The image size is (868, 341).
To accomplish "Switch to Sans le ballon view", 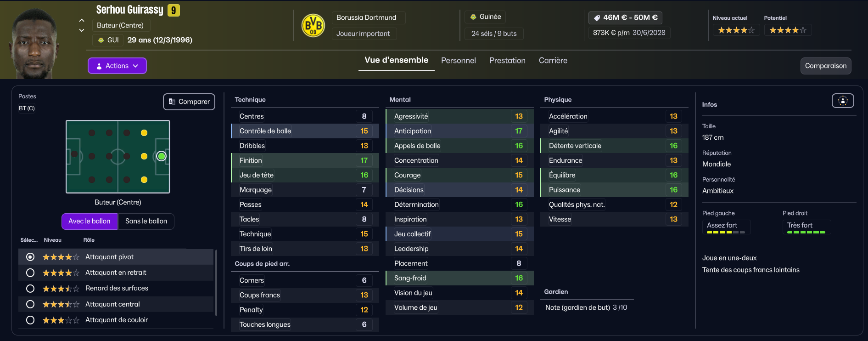I will tap(146, 221).
